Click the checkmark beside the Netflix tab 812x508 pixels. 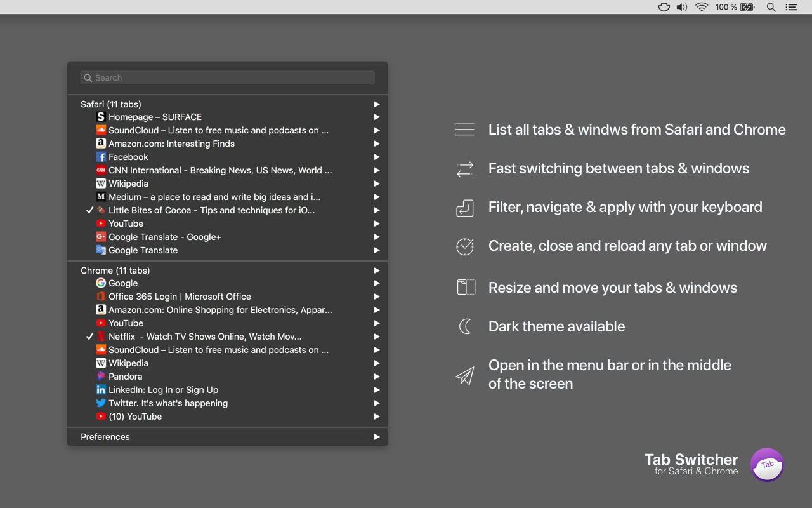(x=89, y=337)
